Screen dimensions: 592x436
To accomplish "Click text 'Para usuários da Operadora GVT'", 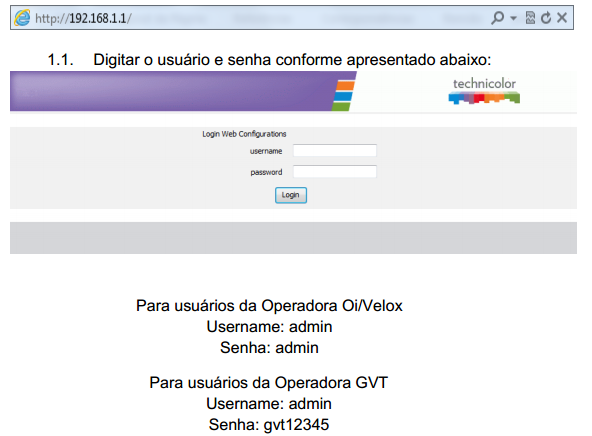I will tap(268, 382).
